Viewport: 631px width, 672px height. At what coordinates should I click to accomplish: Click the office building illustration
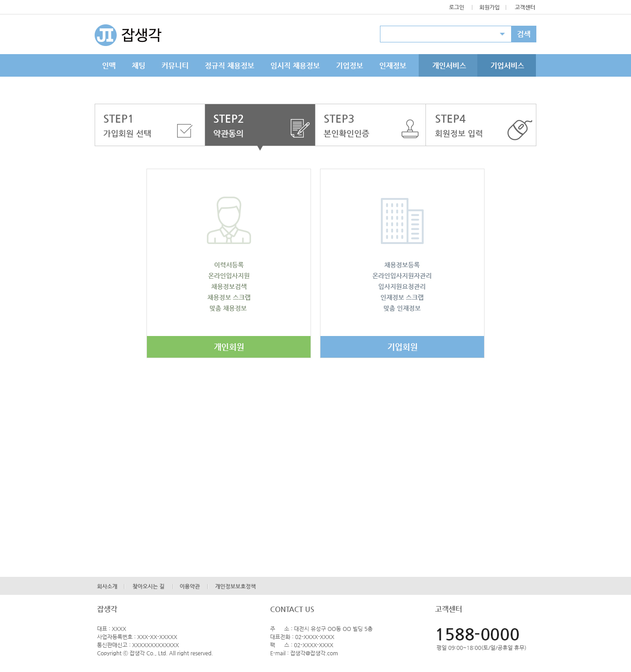(x=402, y=221)
